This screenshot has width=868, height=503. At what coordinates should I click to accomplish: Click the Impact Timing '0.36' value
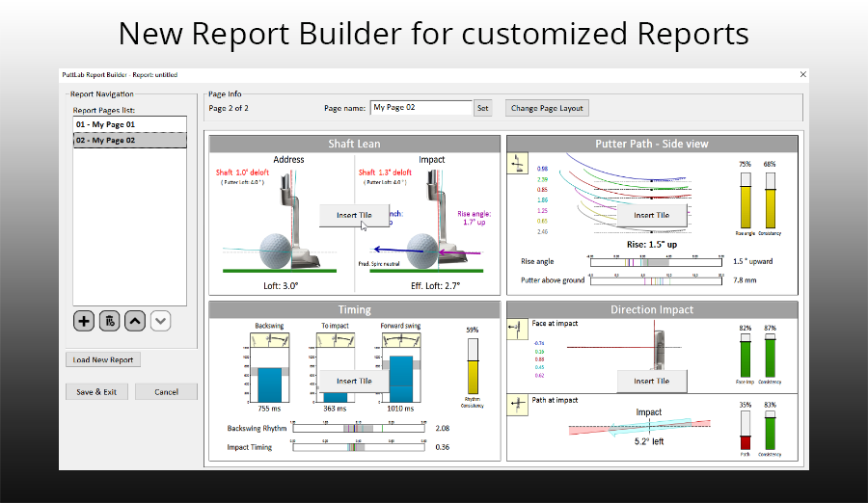point(443,447)
